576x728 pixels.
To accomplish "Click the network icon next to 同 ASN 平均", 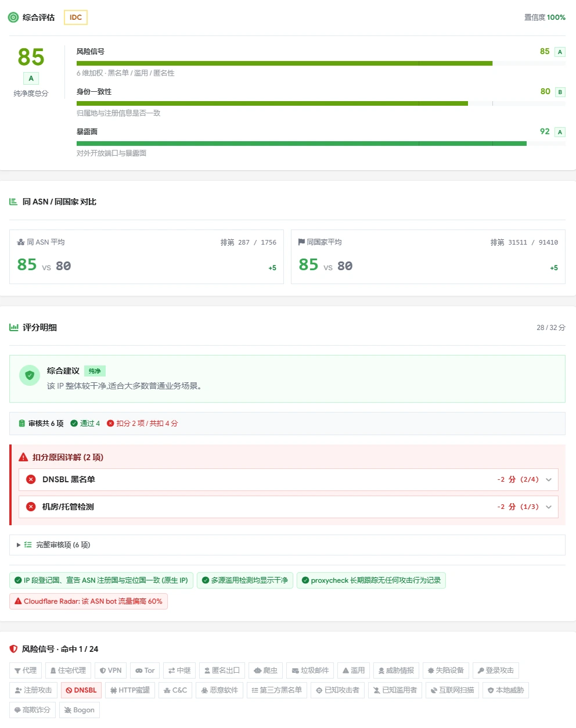I will pos(21,242).
